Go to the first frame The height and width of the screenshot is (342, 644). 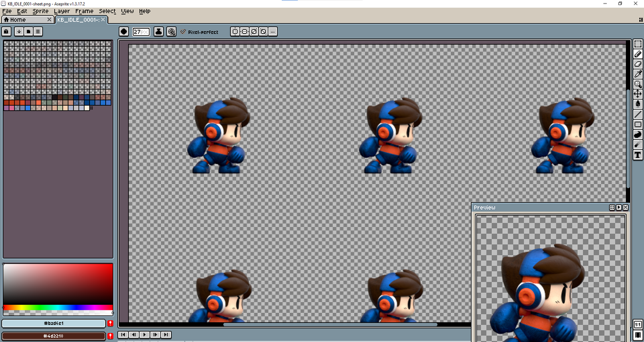pos(123,334)
